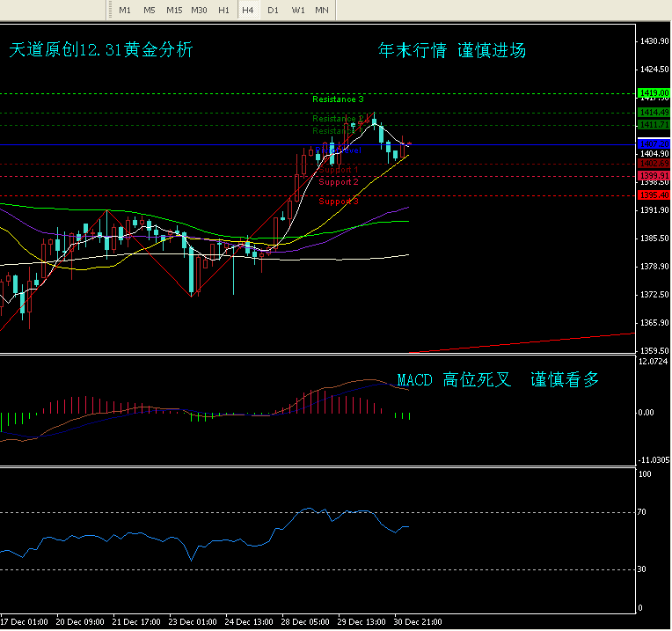Click the 年末行情 谨慎进场 chart annotation
The image size is (672, 631).
[452, 51]
